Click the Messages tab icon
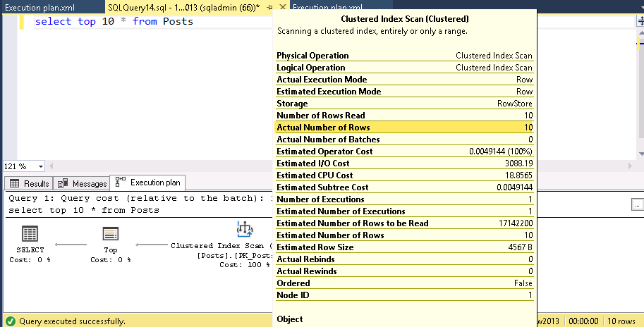 pos(63,183)
